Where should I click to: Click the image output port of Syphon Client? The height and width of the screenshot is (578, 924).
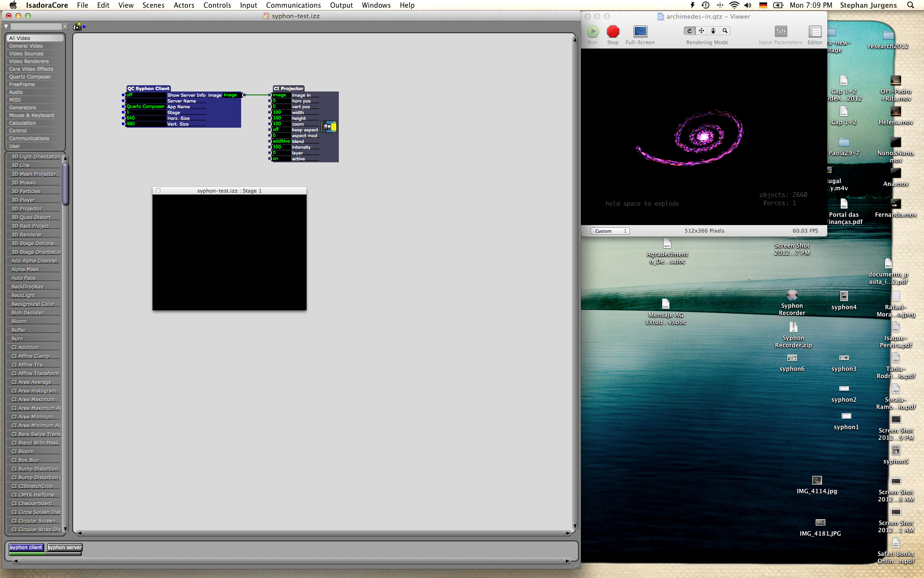[x=244, y=95]
